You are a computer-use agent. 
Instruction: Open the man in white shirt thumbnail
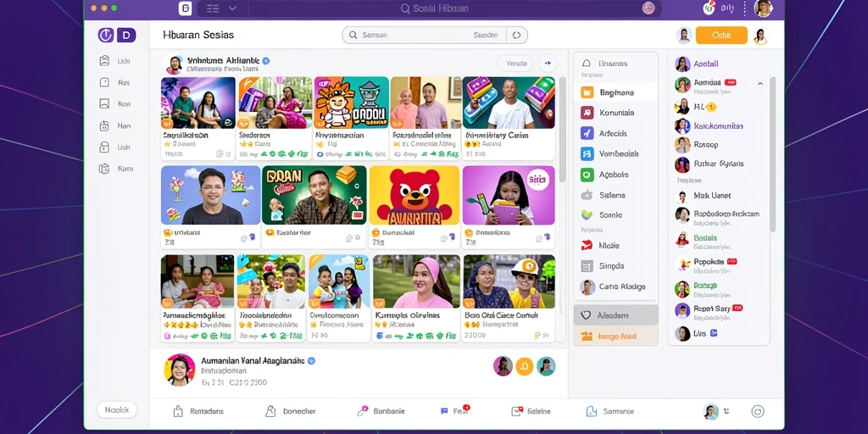pyautogui.click(x=509, y=103)
